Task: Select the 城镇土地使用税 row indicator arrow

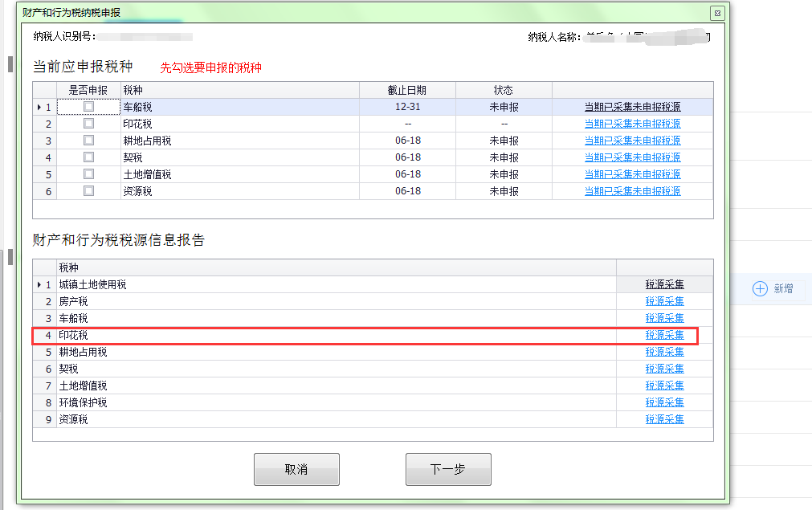Action: [x=39, y=284]
